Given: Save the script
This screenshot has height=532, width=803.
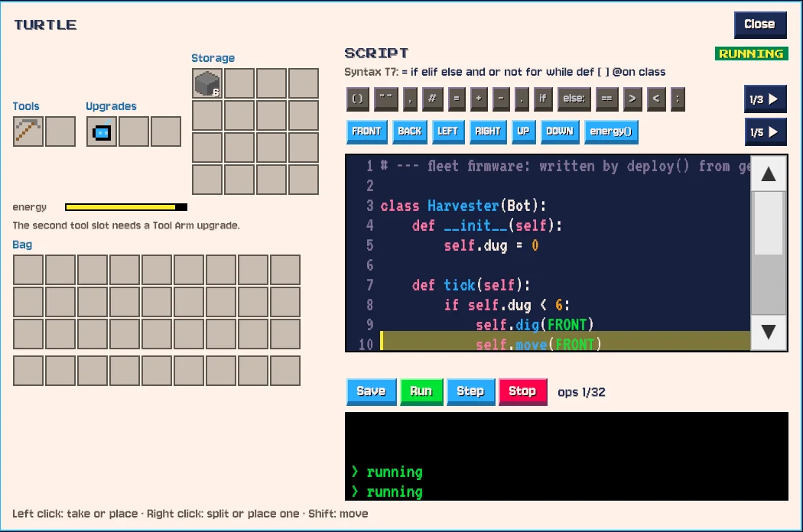Looking at the screenshot, I should 371,391.
